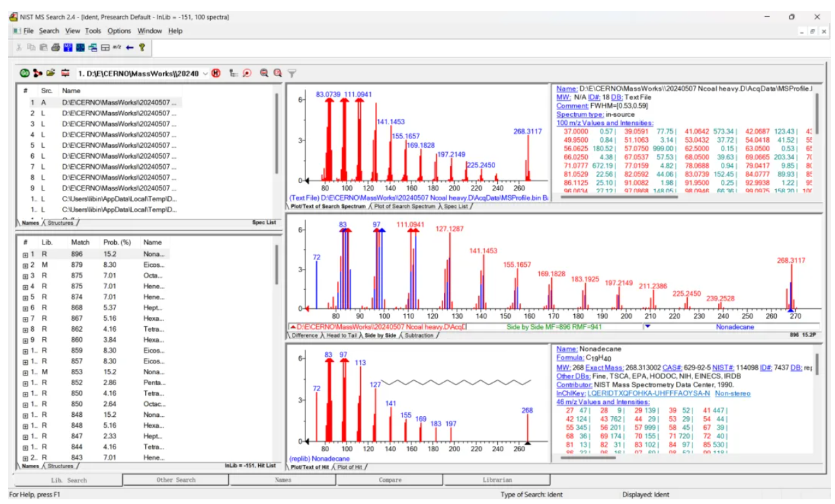Open help with the yellow question mark icon
The height and width of the screenshot is (504, 835).
142,47
